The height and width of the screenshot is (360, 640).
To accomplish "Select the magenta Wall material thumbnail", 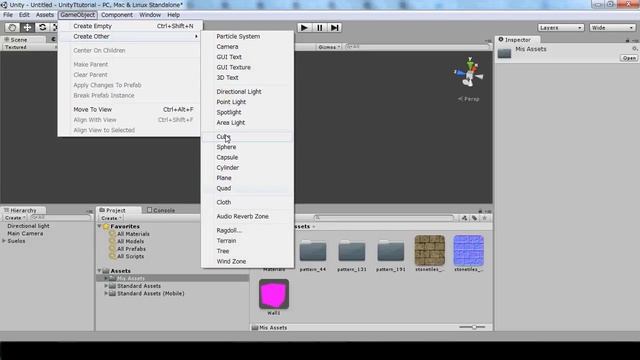I will point(274,294).
